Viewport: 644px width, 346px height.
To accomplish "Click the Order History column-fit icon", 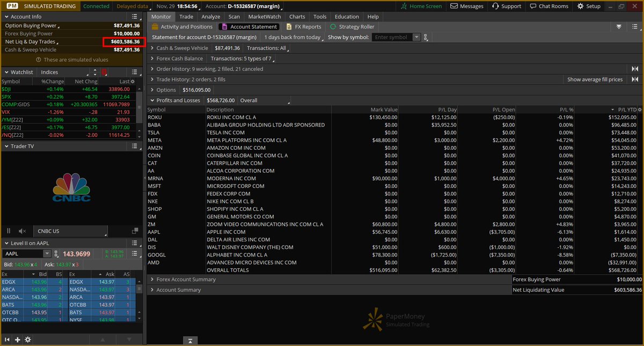I will (x=635, y=69).
